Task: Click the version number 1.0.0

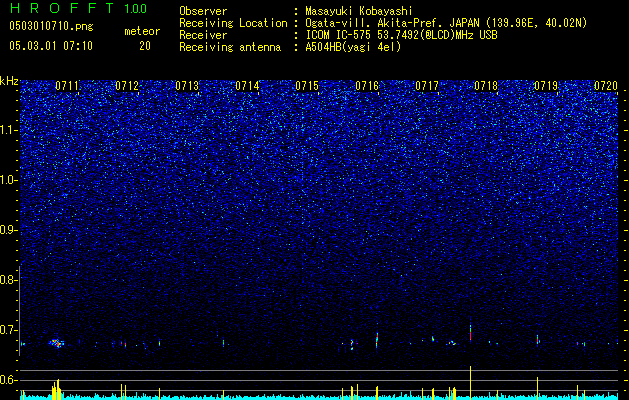Action: point(136,8)
